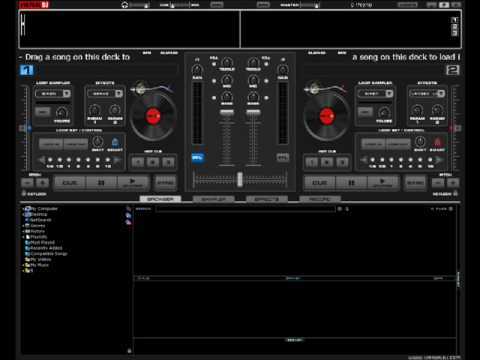Set right deck hot cue 3
Screen dimensions: 480x360
click(342, 162)
